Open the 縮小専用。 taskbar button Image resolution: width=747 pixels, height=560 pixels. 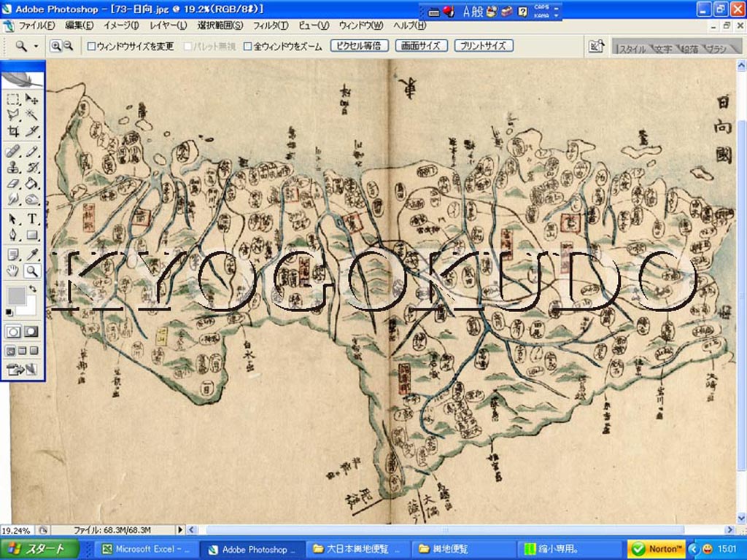point(570,549)
